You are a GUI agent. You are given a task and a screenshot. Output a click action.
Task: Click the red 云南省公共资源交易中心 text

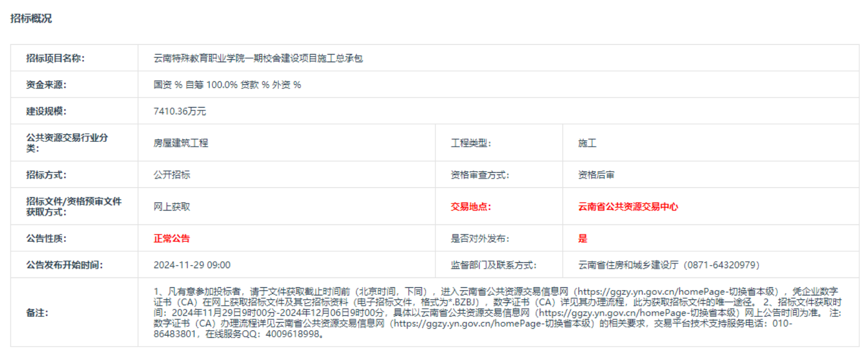[x=628, y=206]
